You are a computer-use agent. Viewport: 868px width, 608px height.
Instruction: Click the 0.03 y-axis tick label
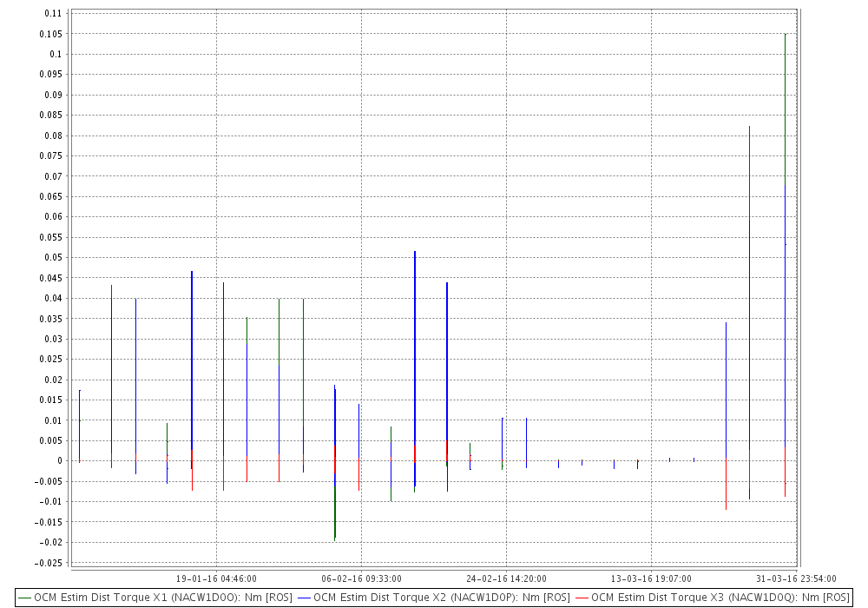[x=53, y=339]
